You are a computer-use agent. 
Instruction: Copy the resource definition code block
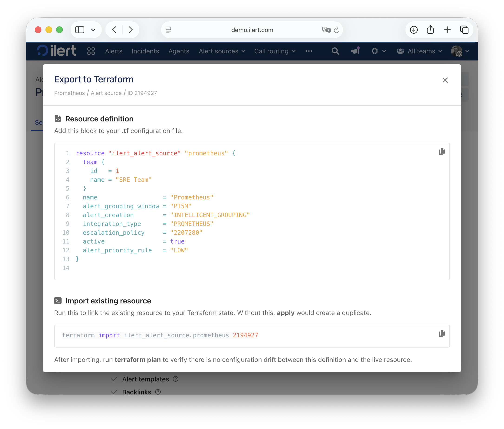[x=442, y=152]
